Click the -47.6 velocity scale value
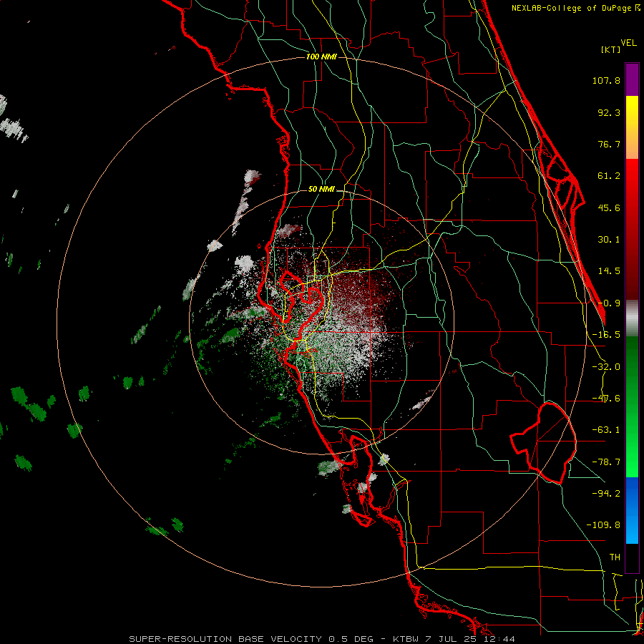644x644 pixels. [x=606, y=399]
